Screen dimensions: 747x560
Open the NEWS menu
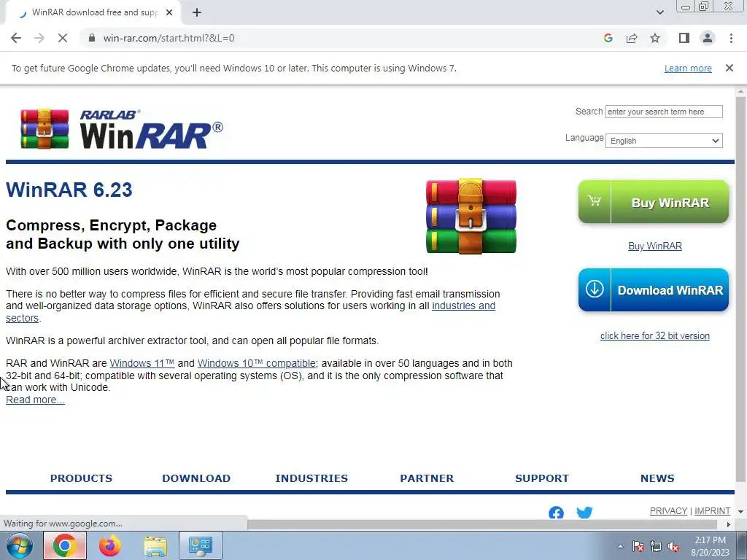coord(657,478)
